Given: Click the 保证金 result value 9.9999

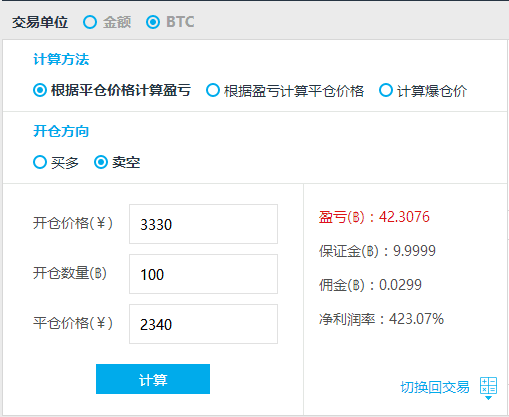Looking at the screenshot, I should click(x=414, y=251).
